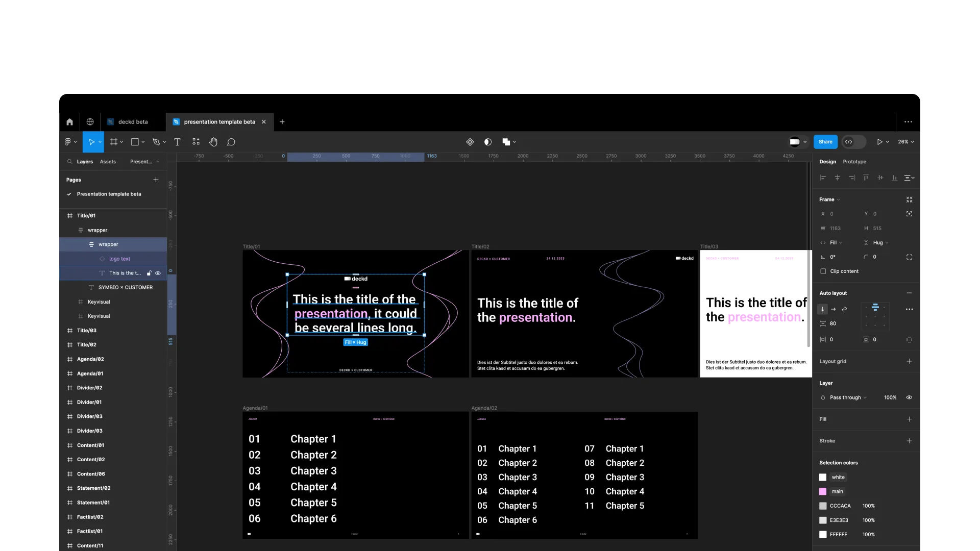Enable the Clip content checkbox
The width and height of the screenshot is (980, 551).
point(823,271)
